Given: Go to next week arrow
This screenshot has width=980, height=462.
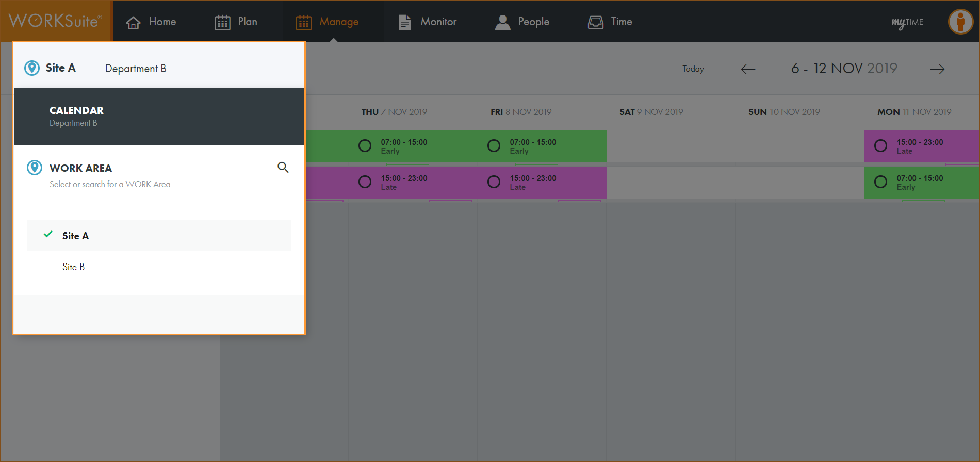Looking at the screenshot, I should (x=937, y=69).
